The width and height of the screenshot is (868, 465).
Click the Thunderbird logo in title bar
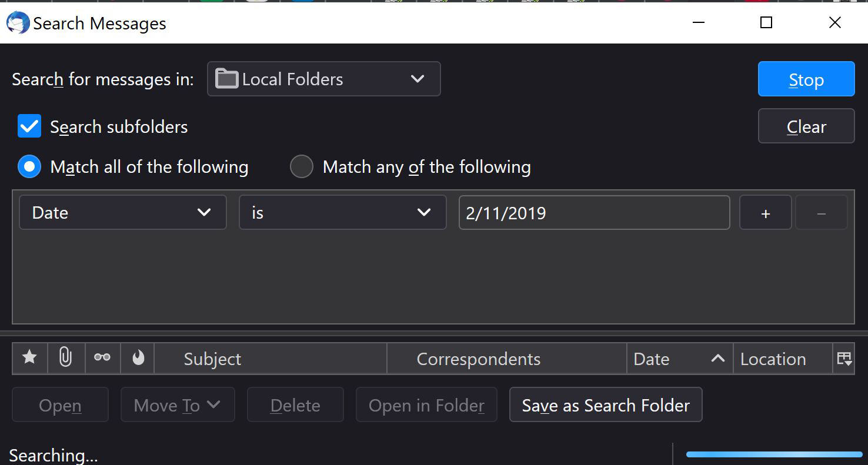pos(18,23)
